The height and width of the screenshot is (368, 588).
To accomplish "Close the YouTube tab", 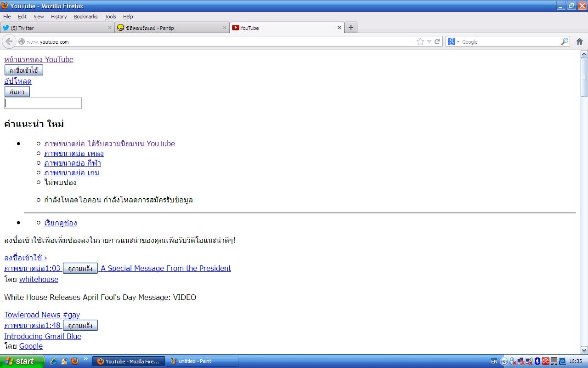I will pyautogui.click(x=339, y=28).
